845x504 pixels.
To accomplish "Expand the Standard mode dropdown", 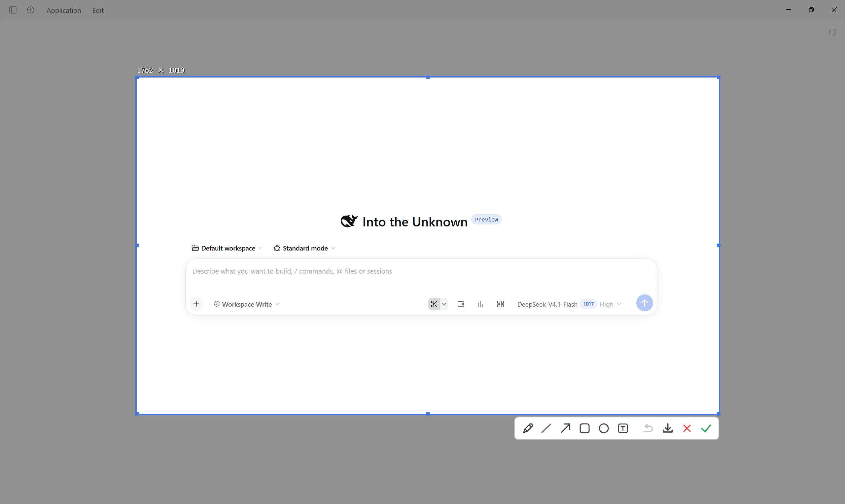I will tap(305, 248).
